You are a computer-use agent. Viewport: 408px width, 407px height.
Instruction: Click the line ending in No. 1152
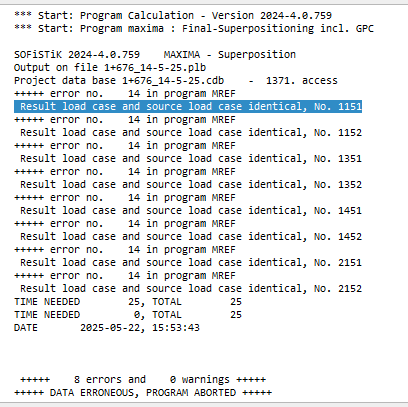click(x=191, y=132)
